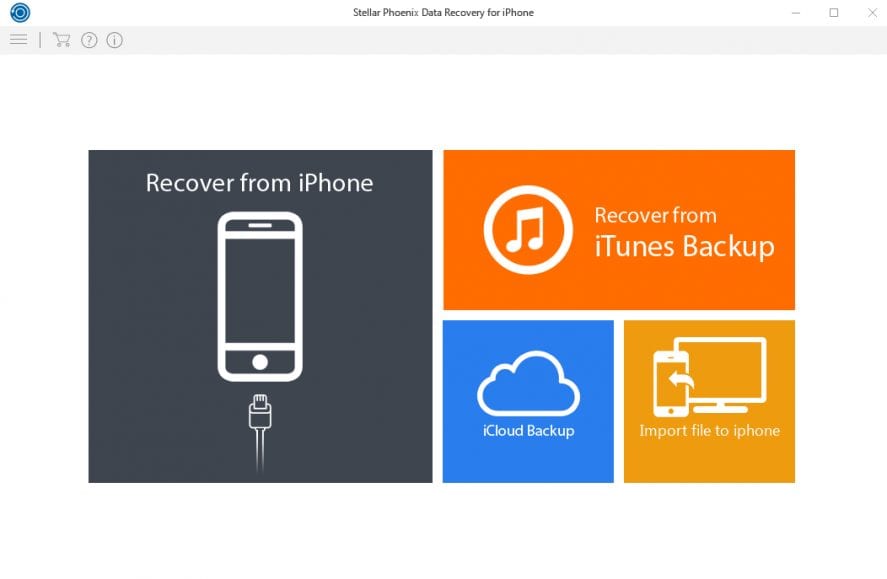Screen dimensions: 887x579
Task: Open the hamburger menu
Action: click(x=18, y=40)
